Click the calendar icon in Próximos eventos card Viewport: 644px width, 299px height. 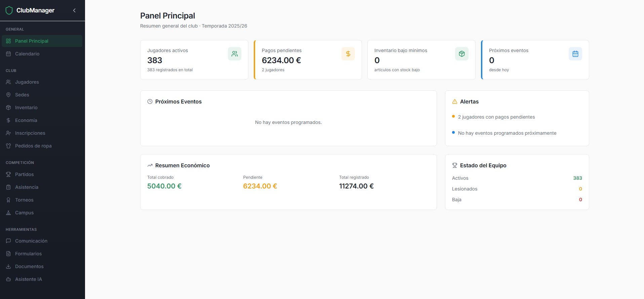[x=575, y=54]
